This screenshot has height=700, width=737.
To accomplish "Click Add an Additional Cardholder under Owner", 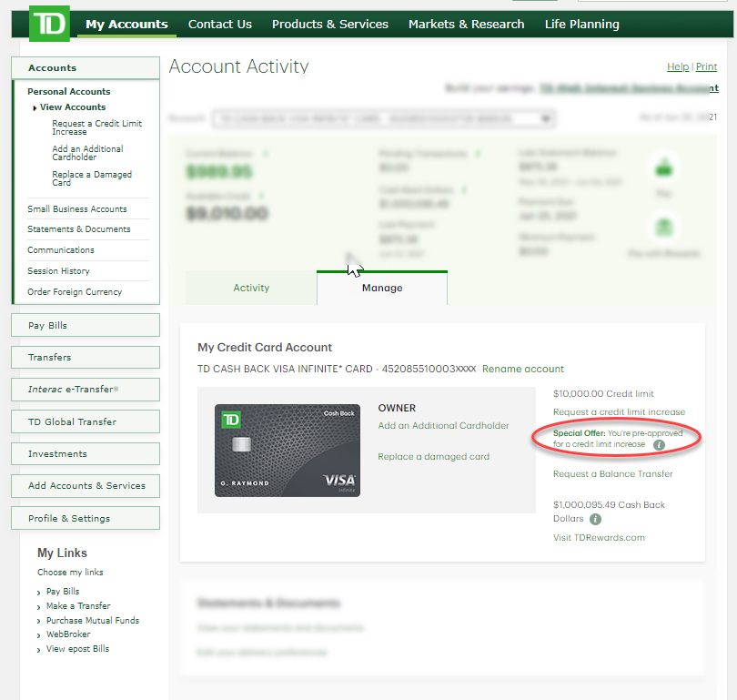I will click(x=443, y=426).
